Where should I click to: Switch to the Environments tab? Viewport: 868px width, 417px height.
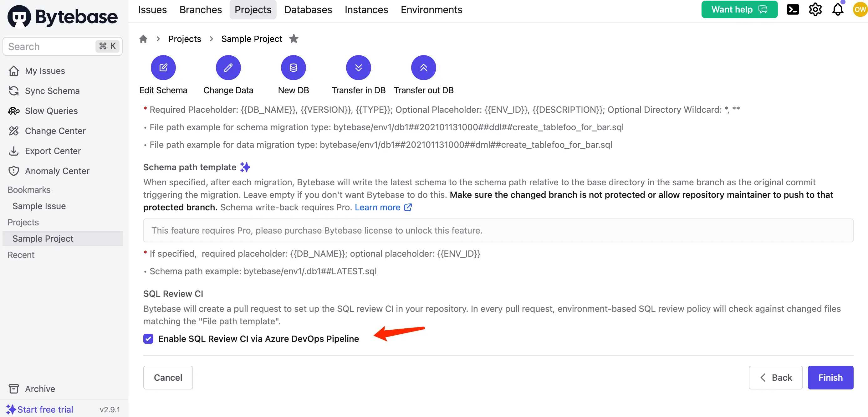click(x=431, y=9)
